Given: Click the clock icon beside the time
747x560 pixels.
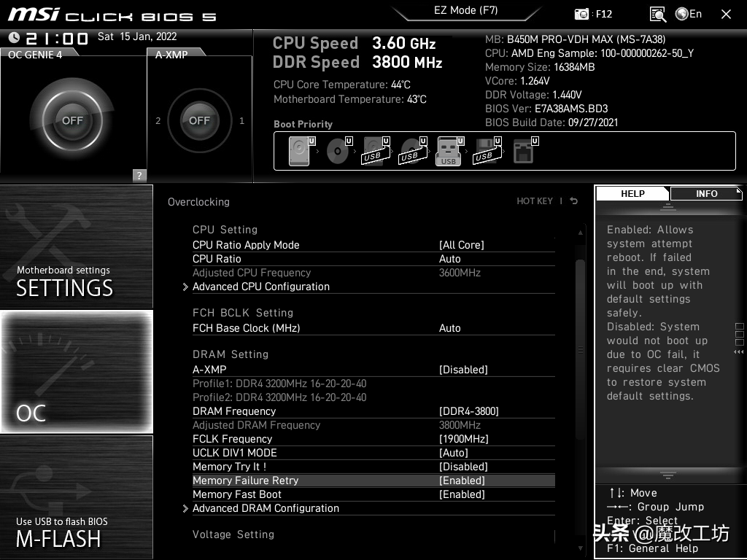Looking at the screenshot, I should pyautogui.click(x=15, y=37).
